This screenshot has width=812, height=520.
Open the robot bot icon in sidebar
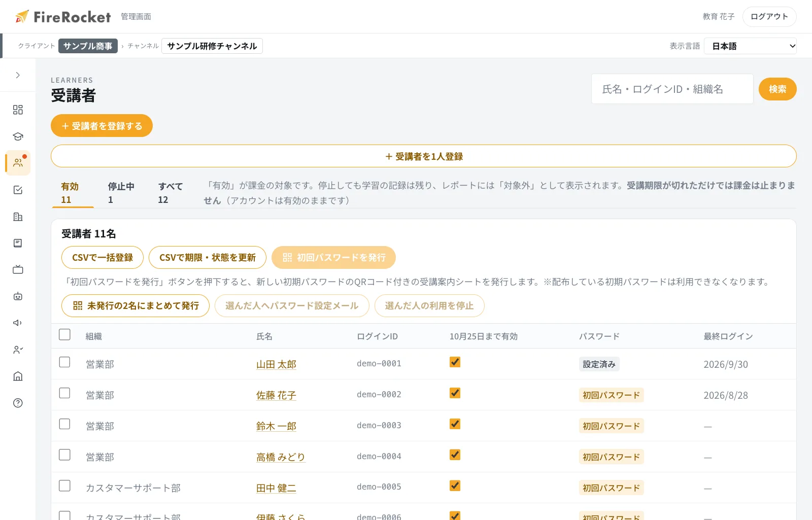pos(18,296)
